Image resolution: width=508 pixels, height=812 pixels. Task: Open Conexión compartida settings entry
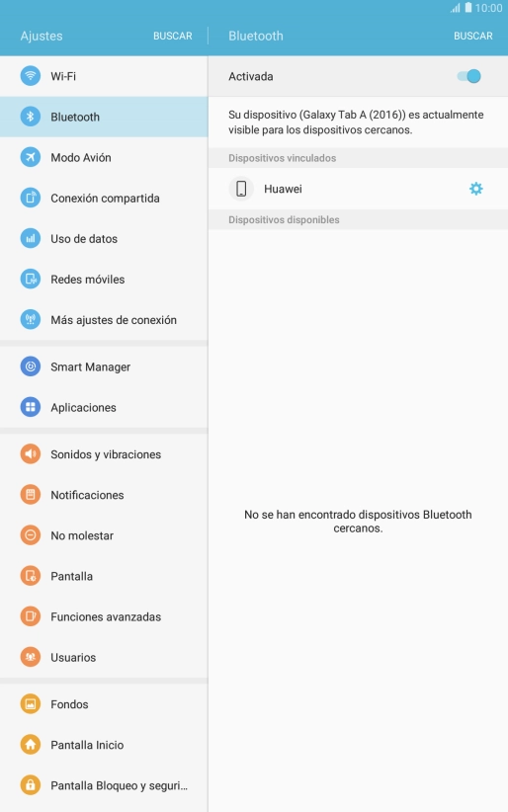[104, 199]
